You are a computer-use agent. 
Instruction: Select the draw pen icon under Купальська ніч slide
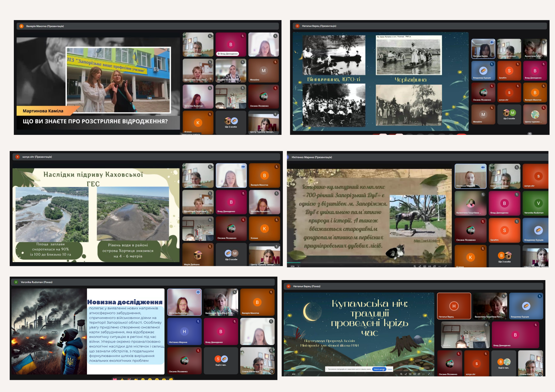click(x=406, y=374)
